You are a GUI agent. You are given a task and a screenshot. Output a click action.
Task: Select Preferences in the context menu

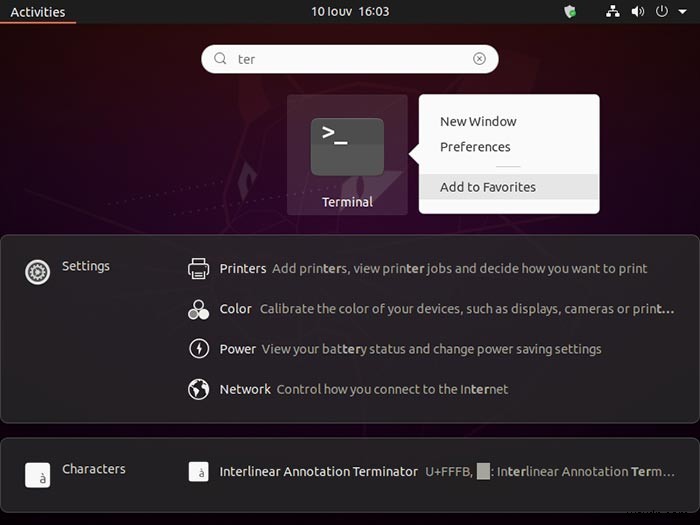[x=508, y=147]
